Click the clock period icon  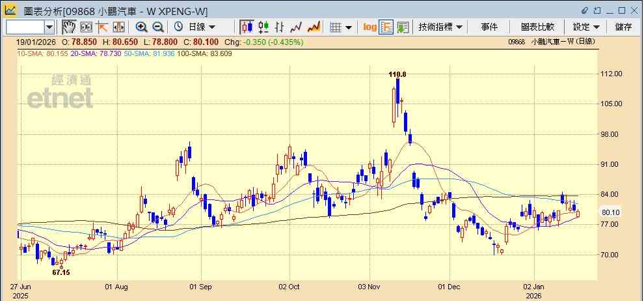pos(178,27)
